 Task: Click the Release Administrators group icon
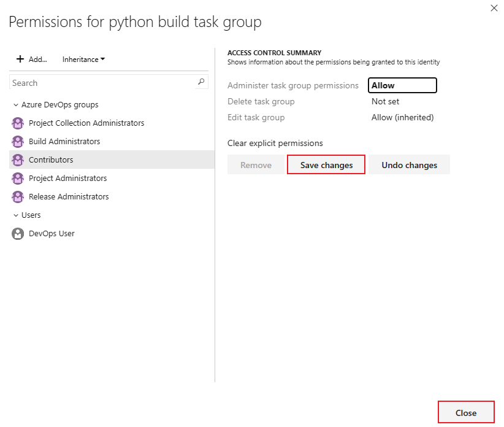[18, 197]
